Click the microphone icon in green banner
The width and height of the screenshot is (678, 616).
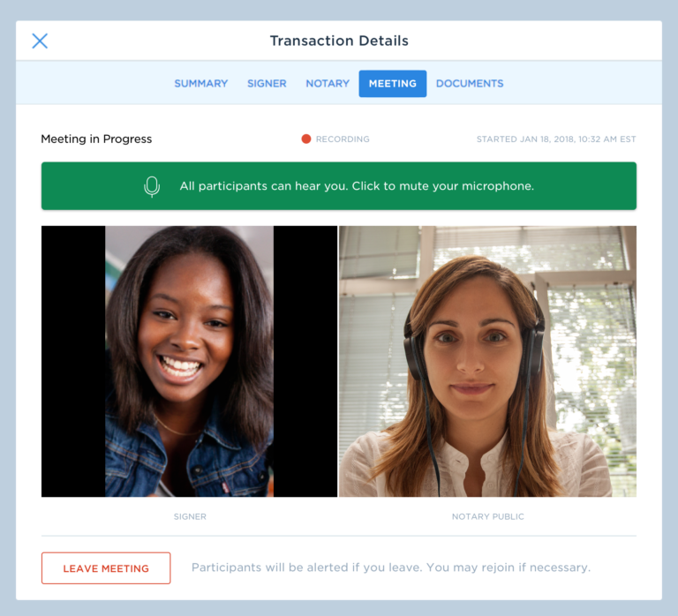152,186
